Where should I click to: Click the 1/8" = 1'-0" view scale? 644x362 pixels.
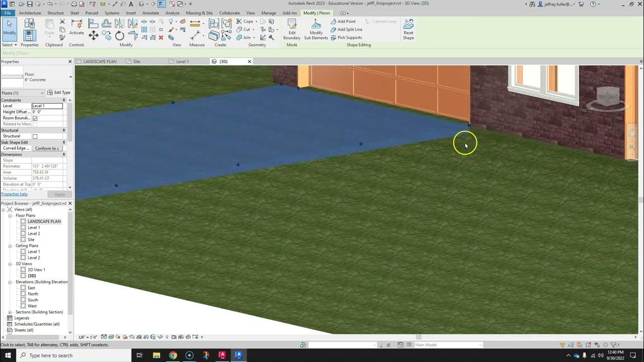point(88,337)
